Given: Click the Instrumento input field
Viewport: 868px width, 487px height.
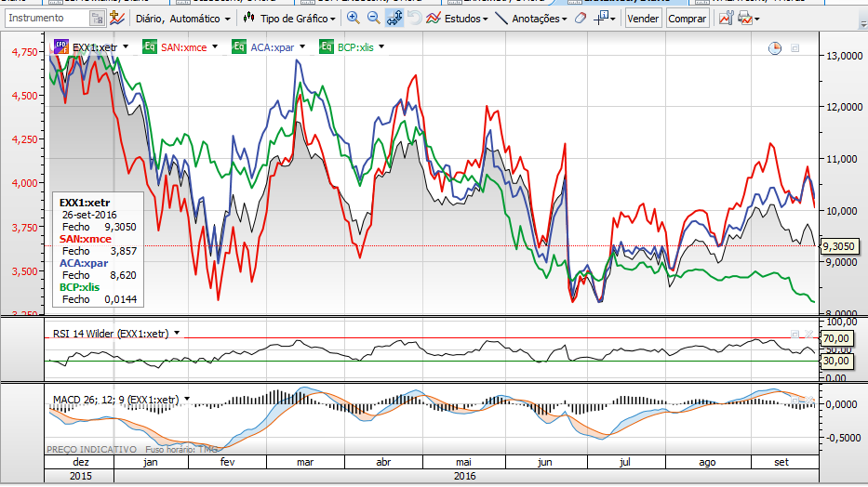Looking at the screenshot, I should (47, 19).
